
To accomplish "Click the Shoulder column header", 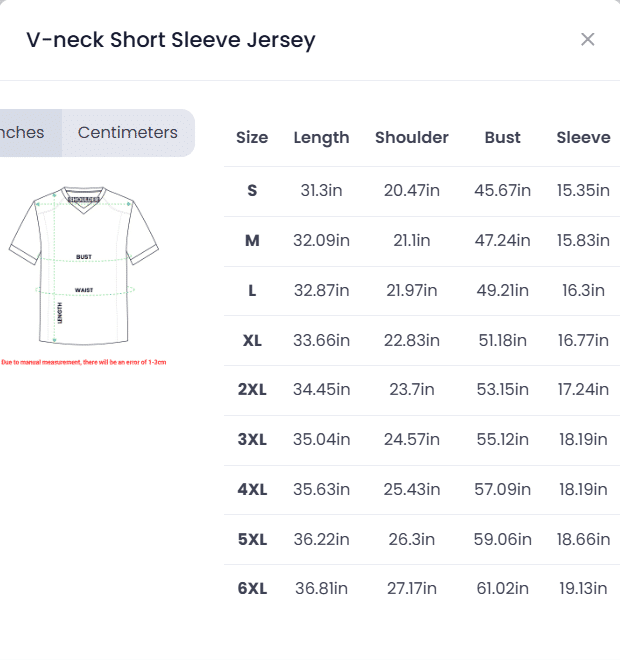I will (412, 138).
